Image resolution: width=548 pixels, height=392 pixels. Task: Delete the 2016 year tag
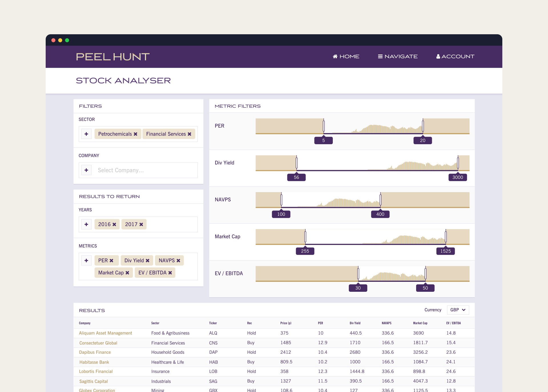(x=114, y=224)
